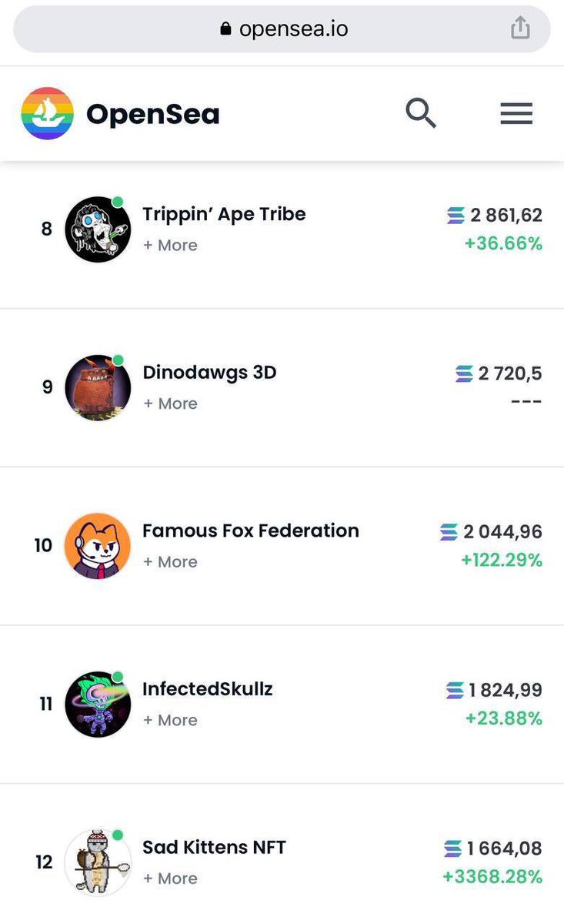Expand + More under Famous Fox Federation
The image size is (564, 924).
coord(170,562)
